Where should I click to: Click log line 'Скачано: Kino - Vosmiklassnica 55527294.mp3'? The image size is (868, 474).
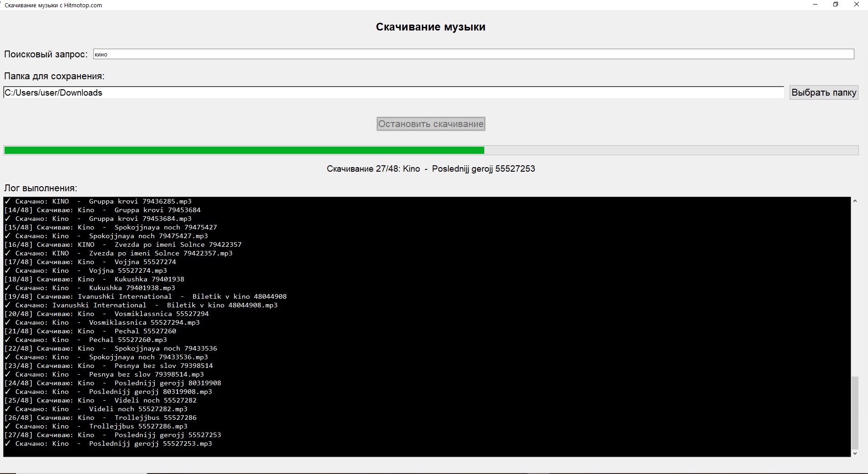[102, 322]
